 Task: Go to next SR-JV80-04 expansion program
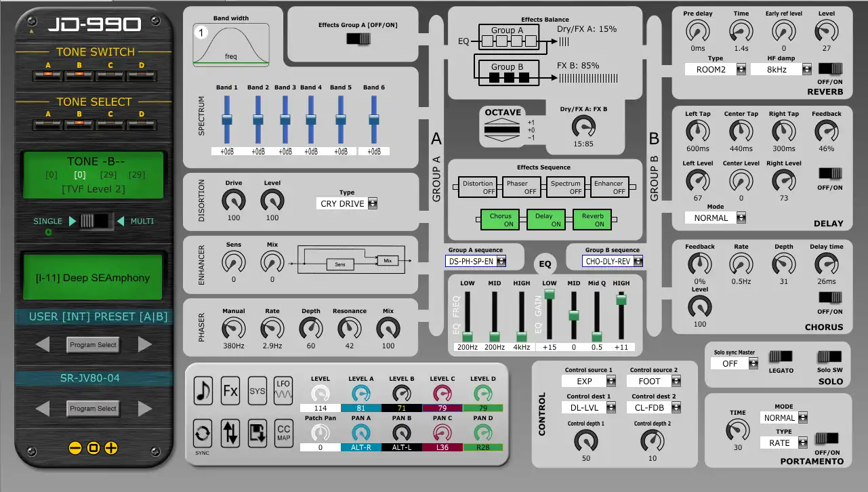pyautogui.click(x=144, y=408)
